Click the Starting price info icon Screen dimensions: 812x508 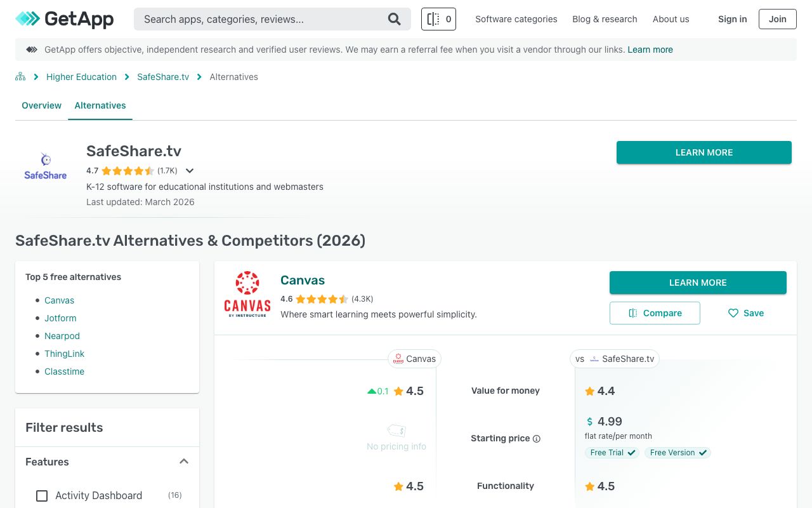537,439
